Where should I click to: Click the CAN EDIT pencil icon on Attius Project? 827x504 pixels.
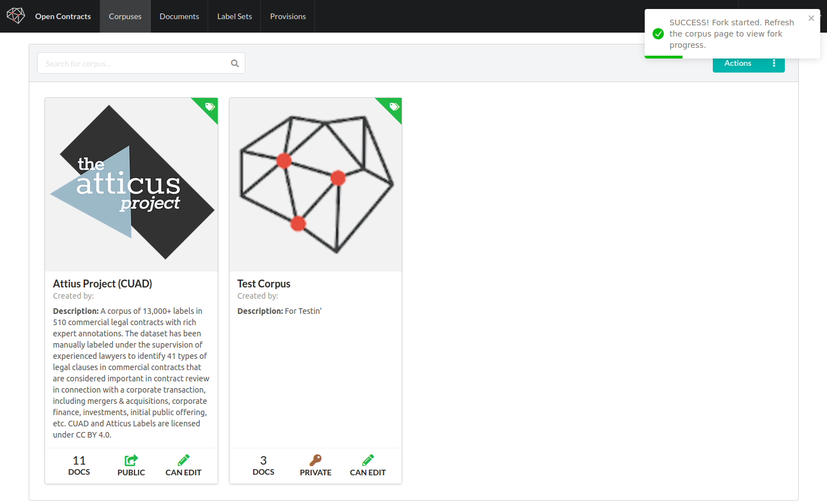point(183,460)
